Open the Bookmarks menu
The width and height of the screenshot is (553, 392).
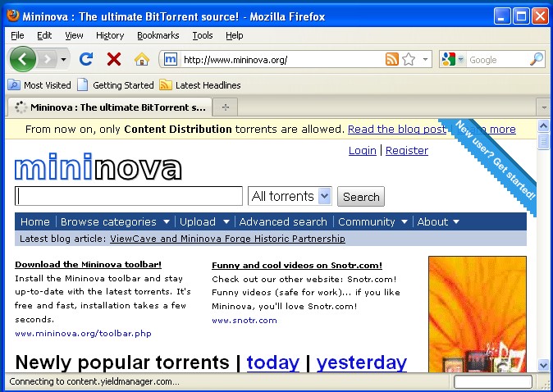[x=158, y=35]
